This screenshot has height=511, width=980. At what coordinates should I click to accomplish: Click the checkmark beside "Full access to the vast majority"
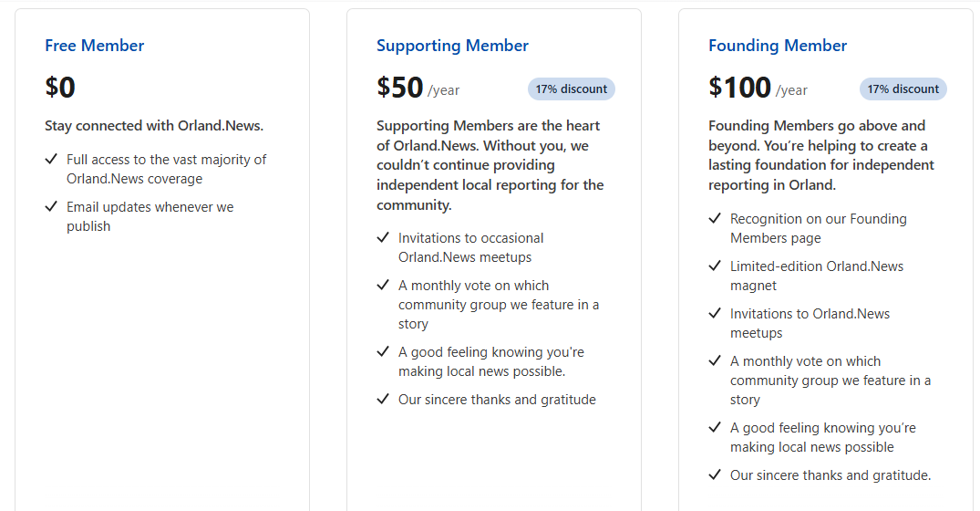click(51, 160)
